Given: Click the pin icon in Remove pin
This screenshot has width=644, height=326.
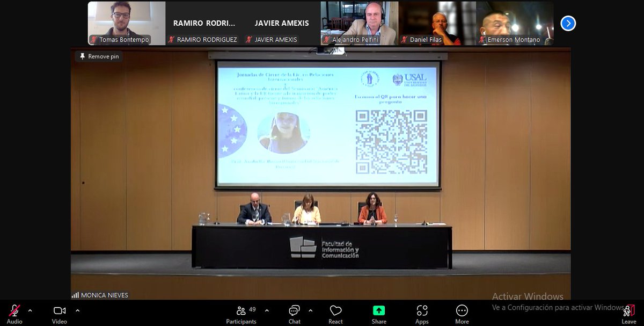Looking at the screenshot, I should 82,56.
